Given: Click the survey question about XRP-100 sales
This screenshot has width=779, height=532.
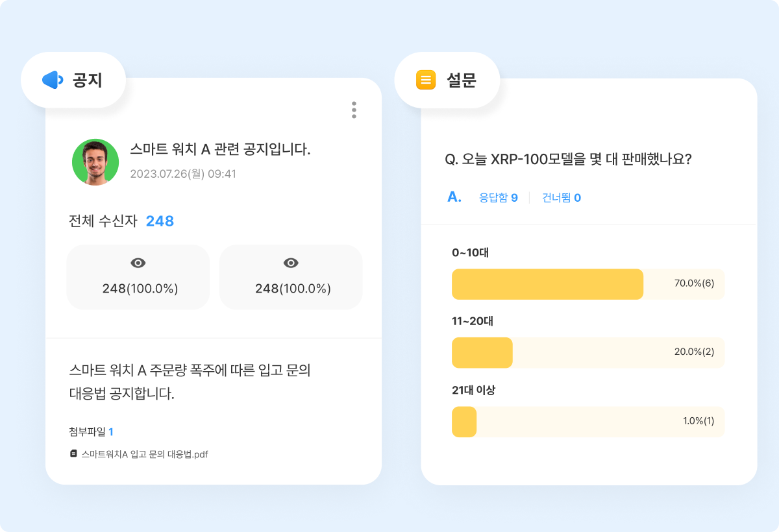Looking at the screenshot, I should coord(568,160).
